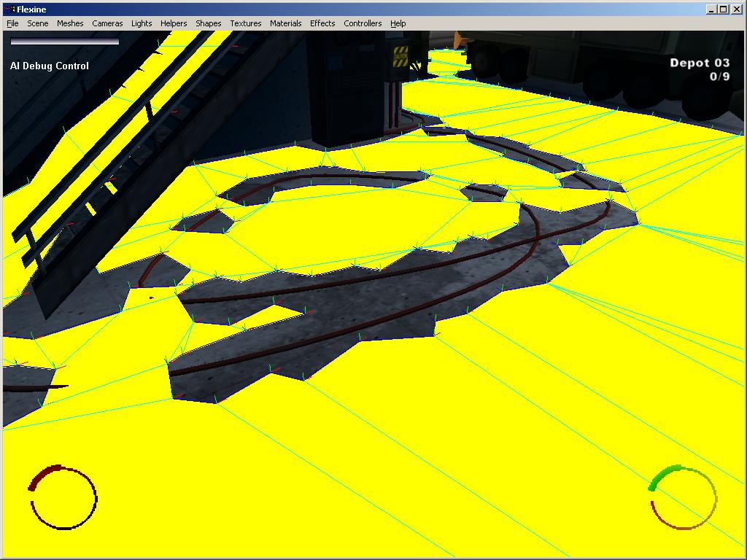
Task: Click the Flexine title bar icon
Action: 9,9
